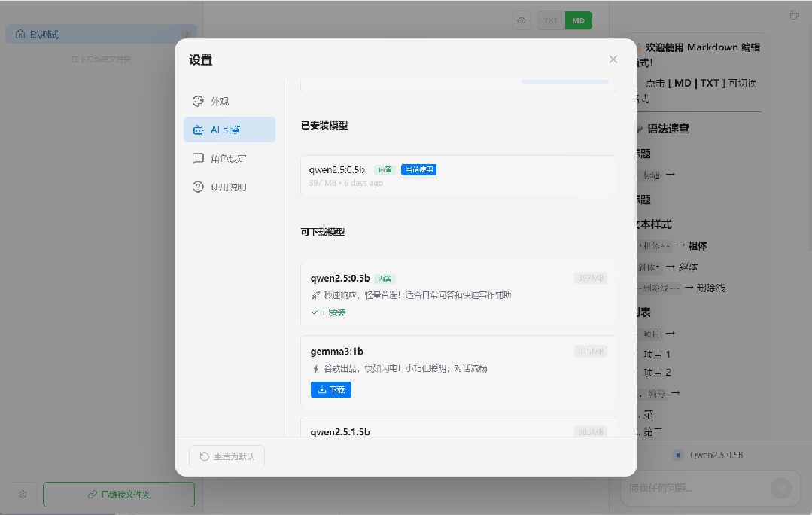Click the chat question input field
The width and height of the screenshot is (812, 515).
tap(692, 488)
